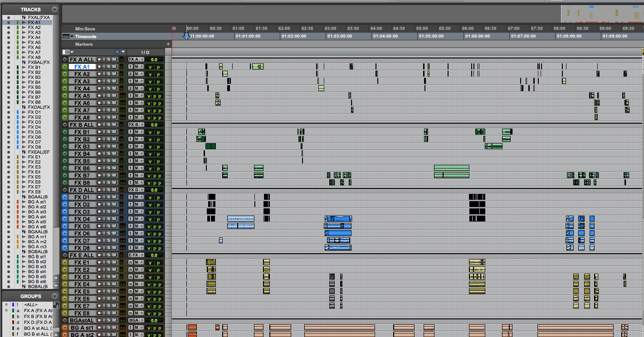Open the GROUPS list pop-up menu
The image size is (644, 337).
click(55, 296)
